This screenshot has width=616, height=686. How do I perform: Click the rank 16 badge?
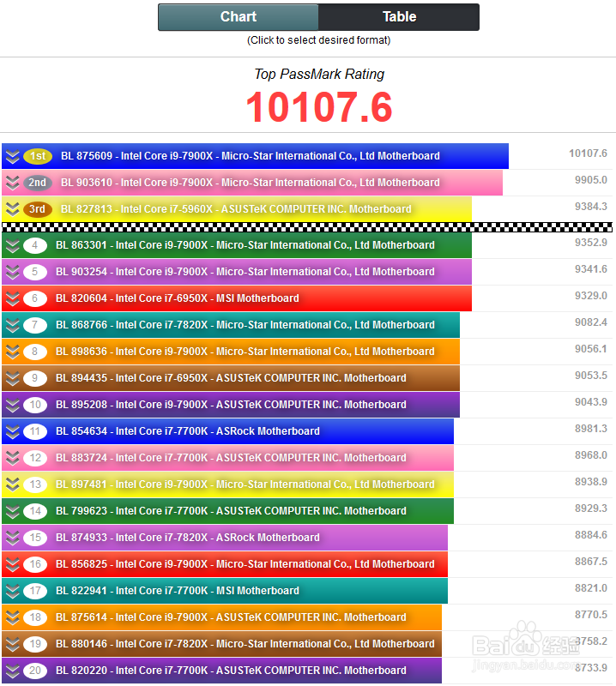coord(35,564)
